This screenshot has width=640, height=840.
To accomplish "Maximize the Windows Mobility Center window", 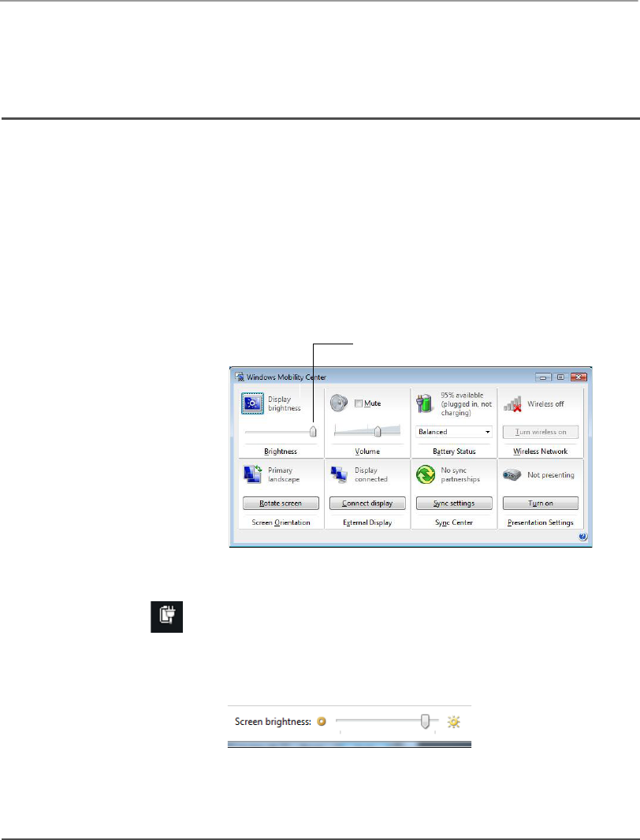I will tap(560, 377).
